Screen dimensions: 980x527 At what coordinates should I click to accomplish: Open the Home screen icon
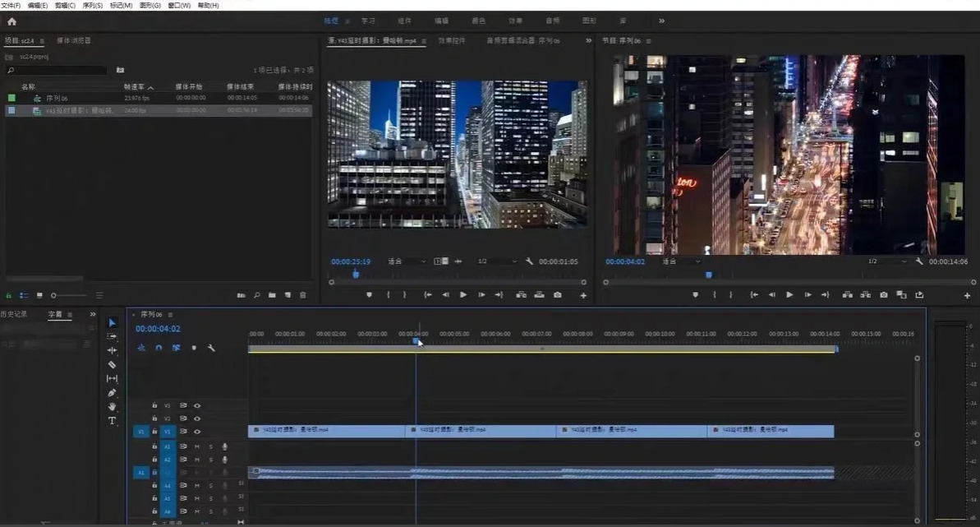(12, 21)
